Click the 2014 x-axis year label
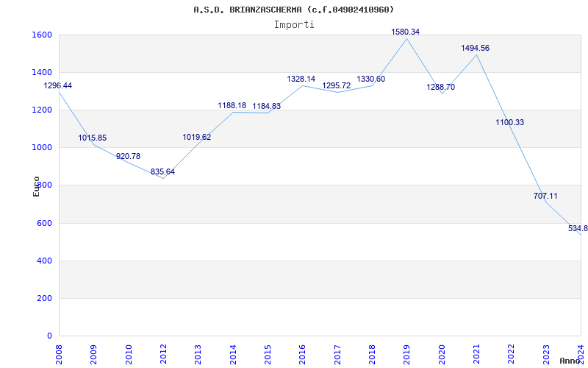Screen dimensions: 588x368 (233, 354)
